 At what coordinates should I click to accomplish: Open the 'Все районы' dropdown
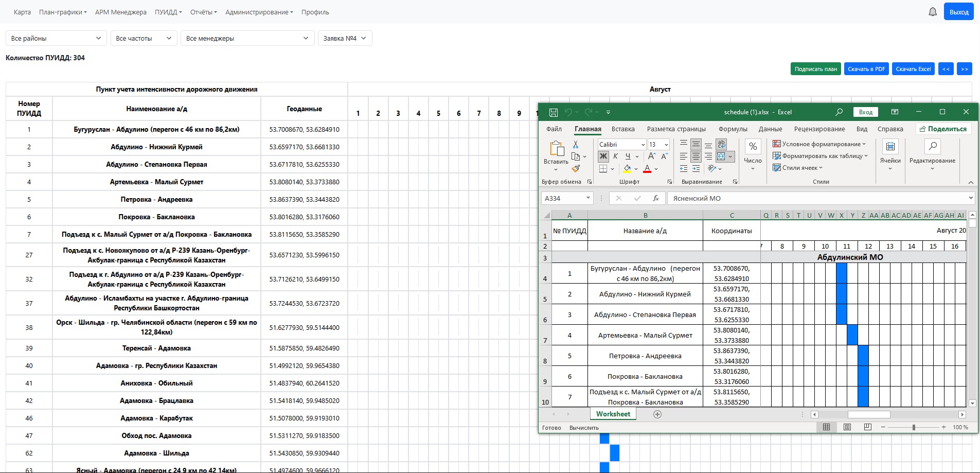click(x=56, y=38)
